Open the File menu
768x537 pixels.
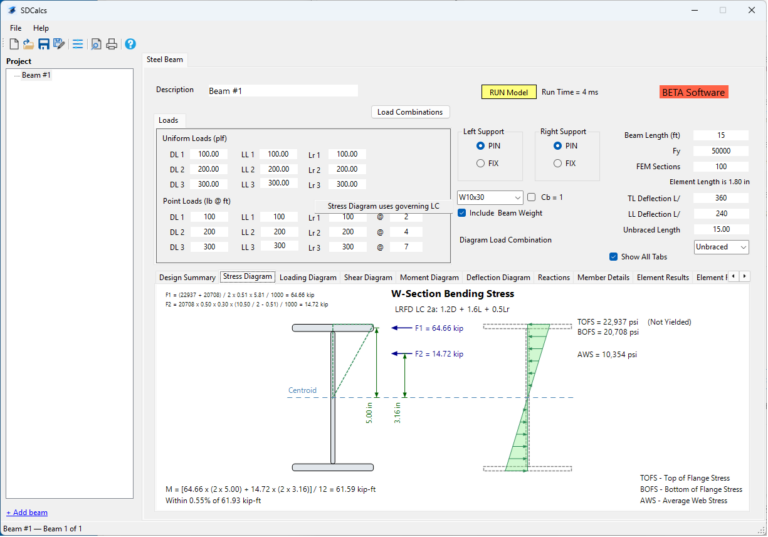pos(16,28)
